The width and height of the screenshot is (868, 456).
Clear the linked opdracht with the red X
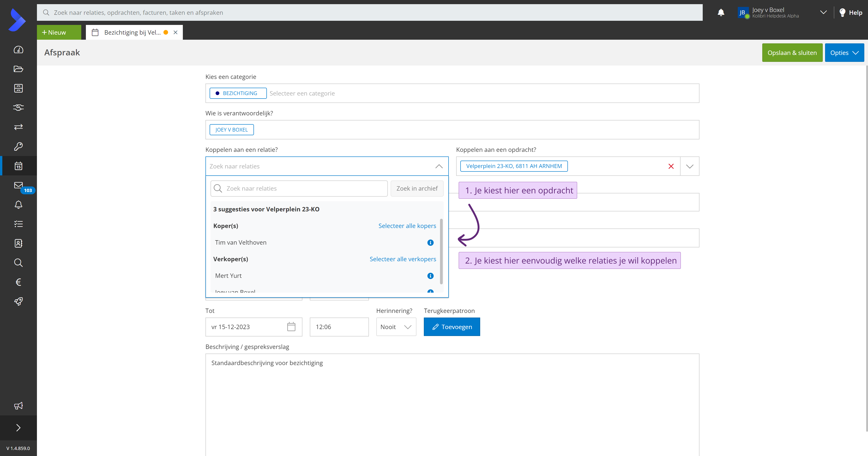click(671, 166)
